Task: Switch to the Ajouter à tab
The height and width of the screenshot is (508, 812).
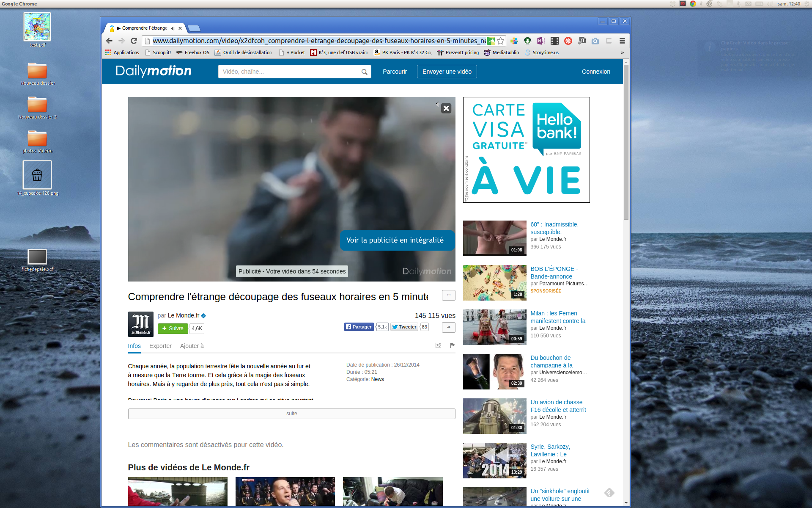Action: (x=192, y=346)
